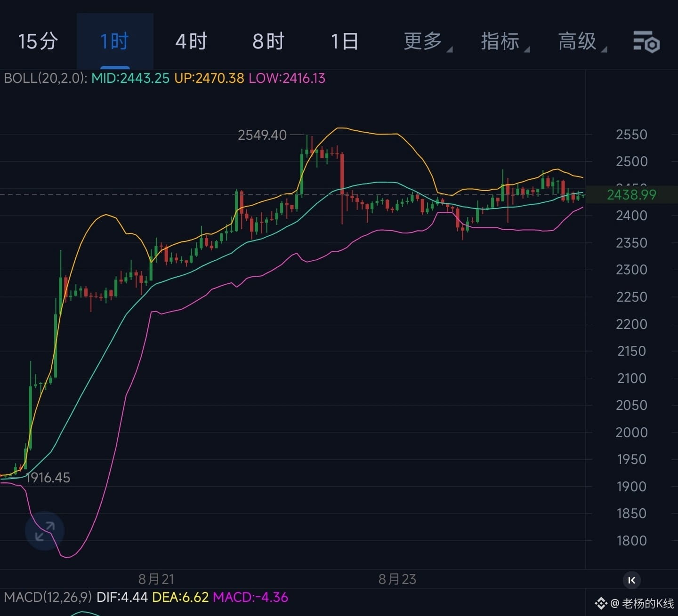Click the 2100 price axis label
The width and height of the screenshot is (678, 616).
tap(631, 378)
